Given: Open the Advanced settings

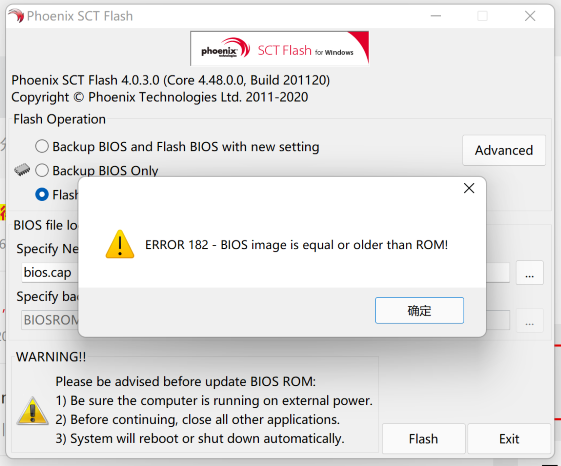Looking at the screenshot, I should point(504,150).
